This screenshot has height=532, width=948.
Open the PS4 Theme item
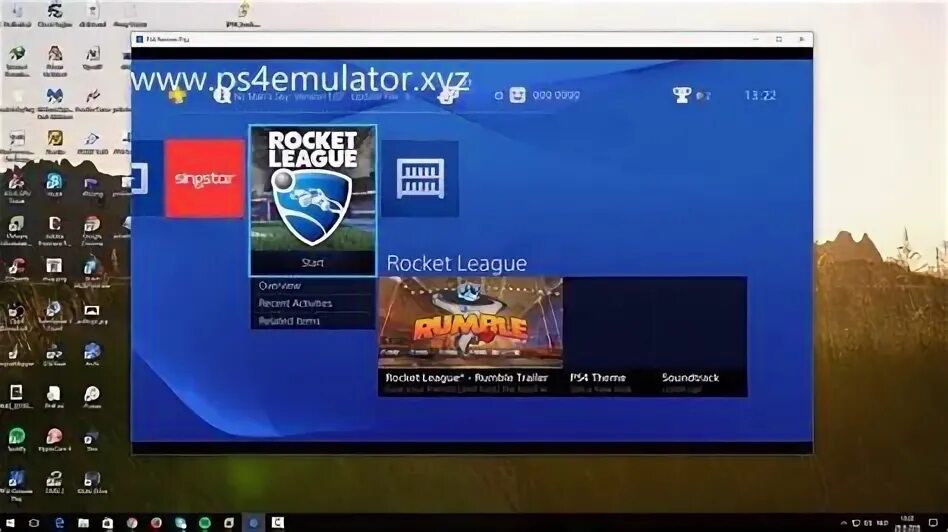coord(598,378)
